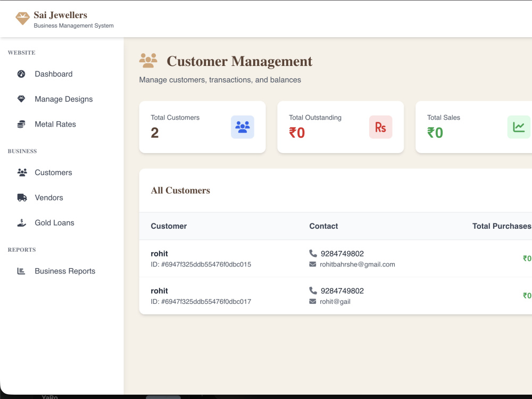Click envelope icon next to rohitbahrshe@gmail.com
This screenshot has height=399, width=532.
312,264
